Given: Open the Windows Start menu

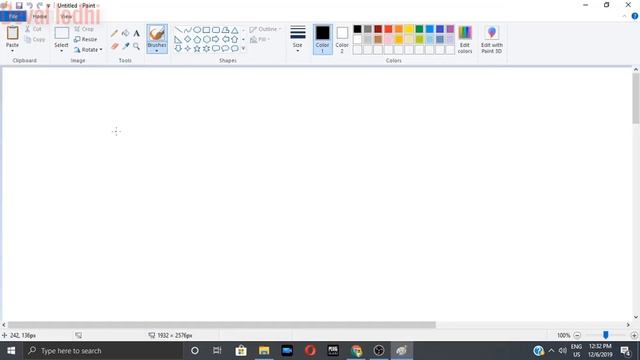Looking at the screenshot, I should (x=11, y=351).
